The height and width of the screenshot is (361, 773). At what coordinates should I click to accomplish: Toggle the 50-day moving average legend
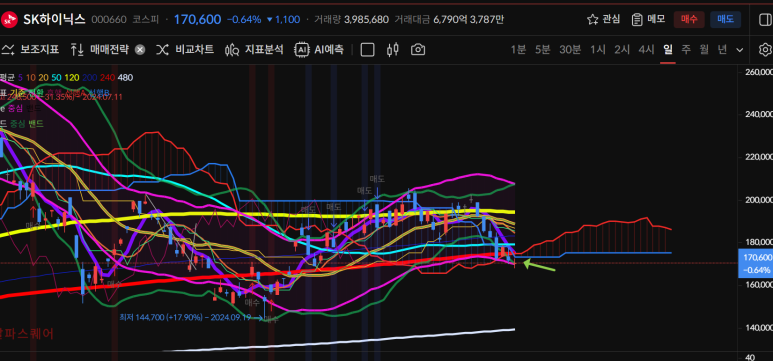point(56,77)
